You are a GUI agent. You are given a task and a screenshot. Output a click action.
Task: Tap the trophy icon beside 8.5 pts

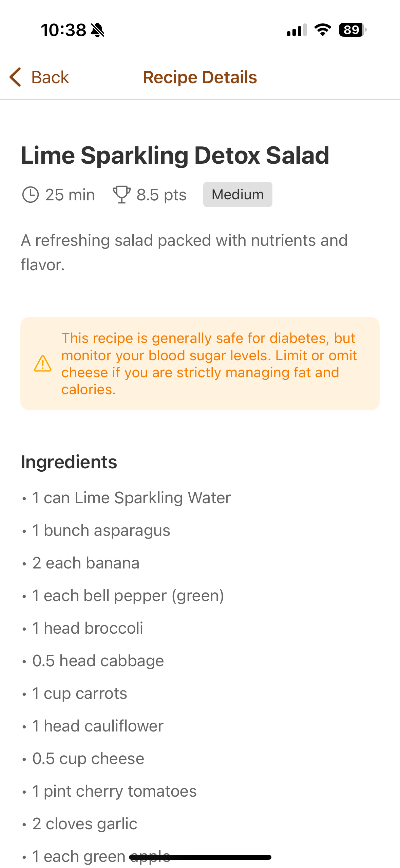point(121,195)
